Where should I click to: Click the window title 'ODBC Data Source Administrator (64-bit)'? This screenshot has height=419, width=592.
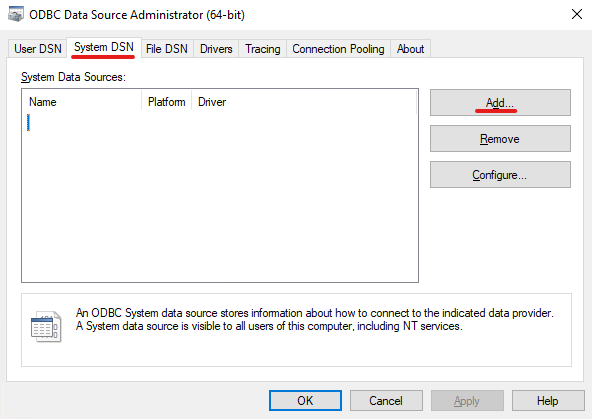tap(137, 15)
